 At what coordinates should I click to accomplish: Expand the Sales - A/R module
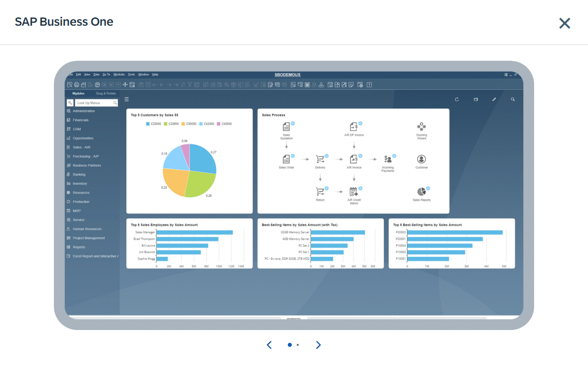point(78,147)
